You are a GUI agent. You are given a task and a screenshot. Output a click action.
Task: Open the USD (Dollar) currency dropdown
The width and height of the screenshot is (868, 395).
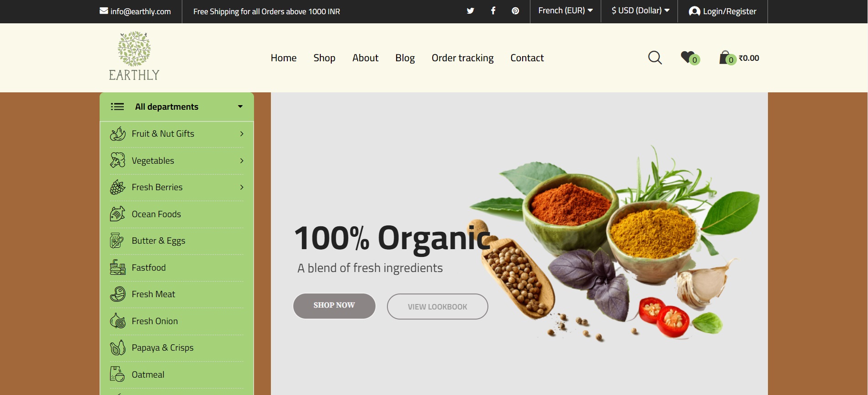pos(640,11)
